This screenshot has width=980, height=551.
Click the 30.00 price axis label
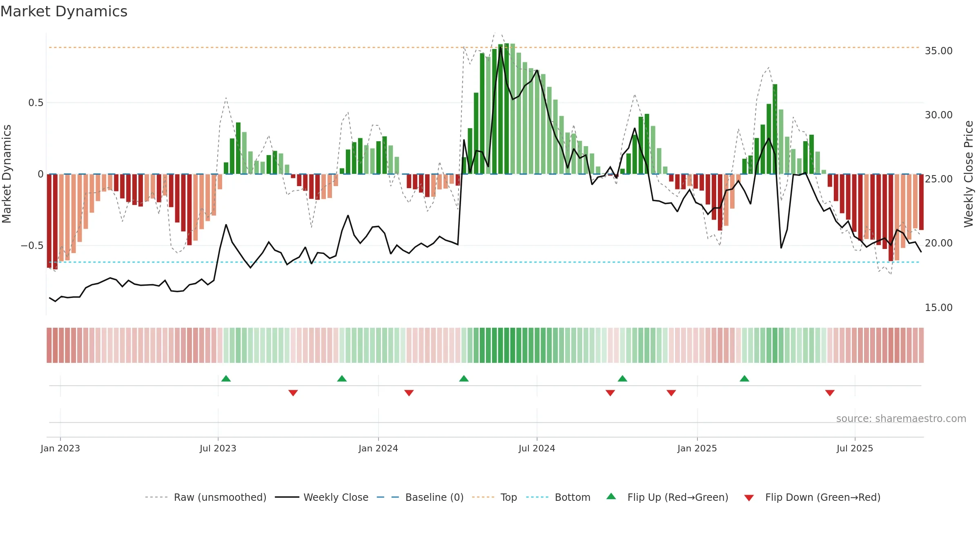939,115
